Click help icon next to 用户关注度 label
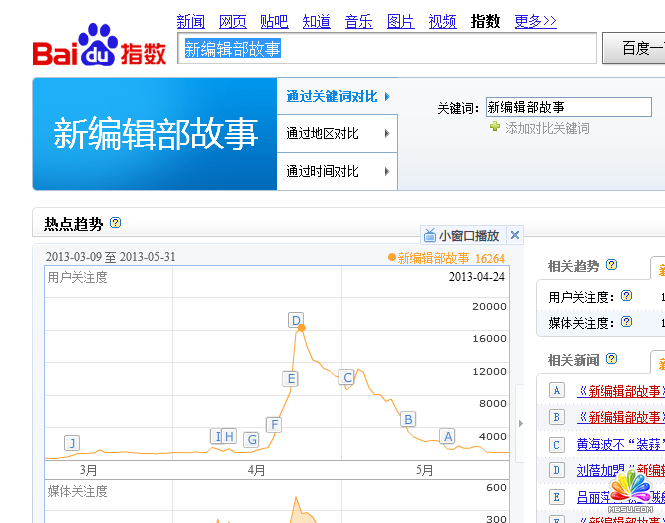The width and height of the screenshot is (665, 523). [626, 296]
